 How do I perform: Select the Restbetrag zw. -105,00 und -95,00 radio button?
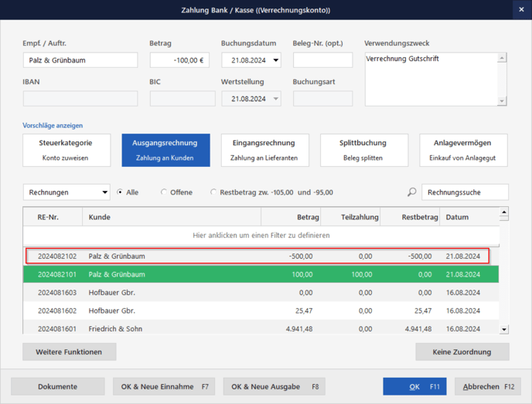pyautogui.click(x=213, y=192)
